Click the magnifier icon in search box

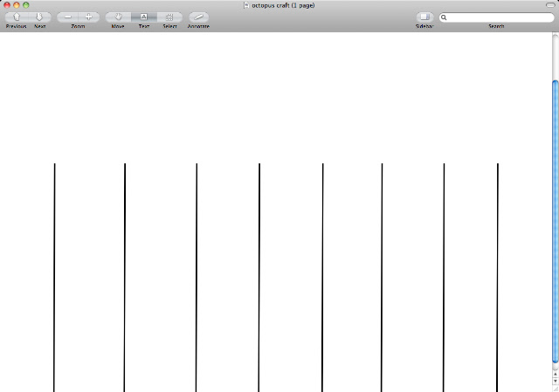click(x=444, y=17)
